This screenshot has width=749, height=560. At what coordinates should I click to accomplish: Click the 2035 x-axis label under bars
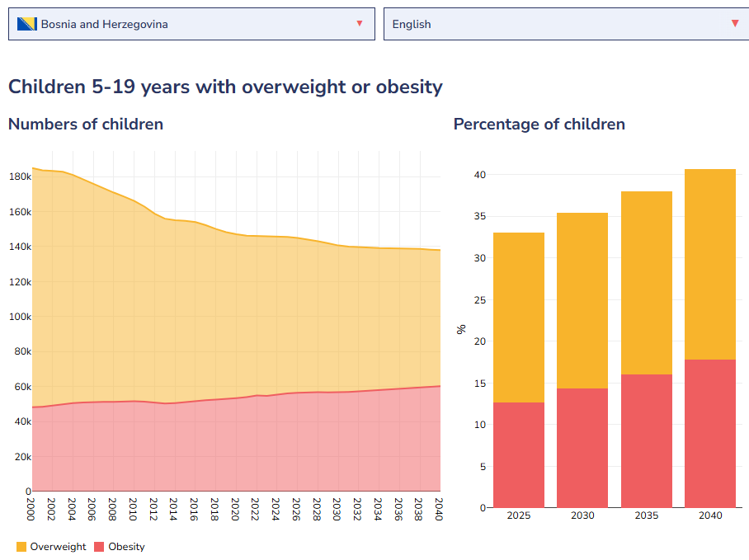coord(646,515)
